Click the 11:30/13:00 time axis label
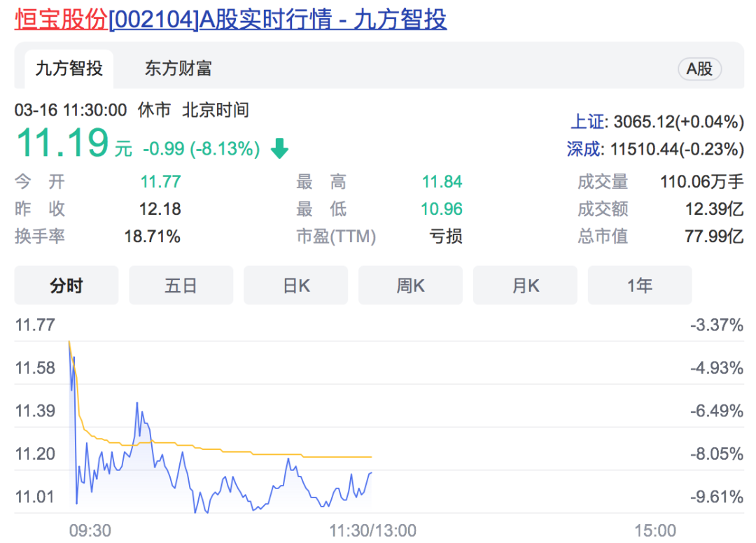The image size is (756, 543). tap(372, 530)
